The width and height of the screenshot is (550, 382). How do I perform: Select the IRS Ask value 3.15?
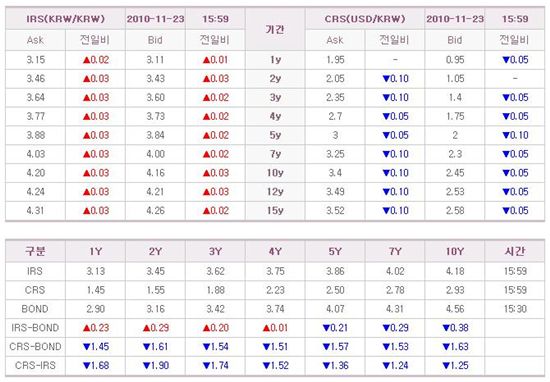pos(36,60)
